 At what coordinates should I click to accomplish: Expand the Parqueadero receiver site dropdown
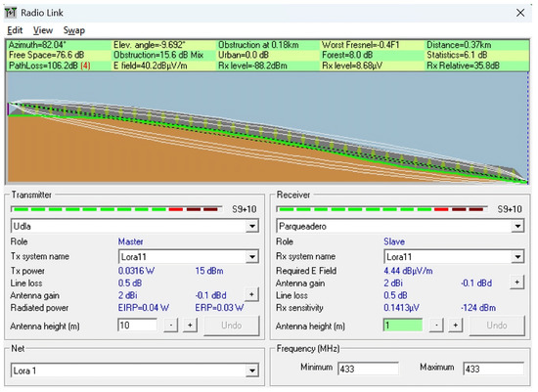pos(517,227)
